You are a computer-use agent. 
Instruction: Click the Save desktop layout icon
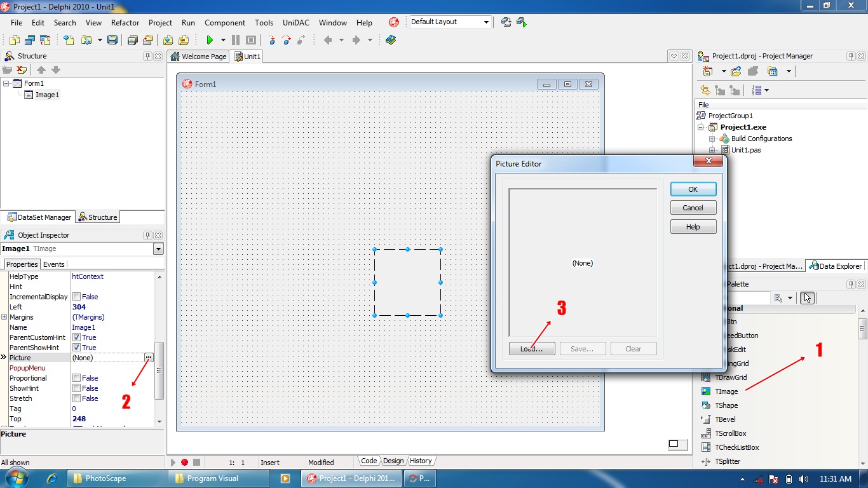point(506,22)
